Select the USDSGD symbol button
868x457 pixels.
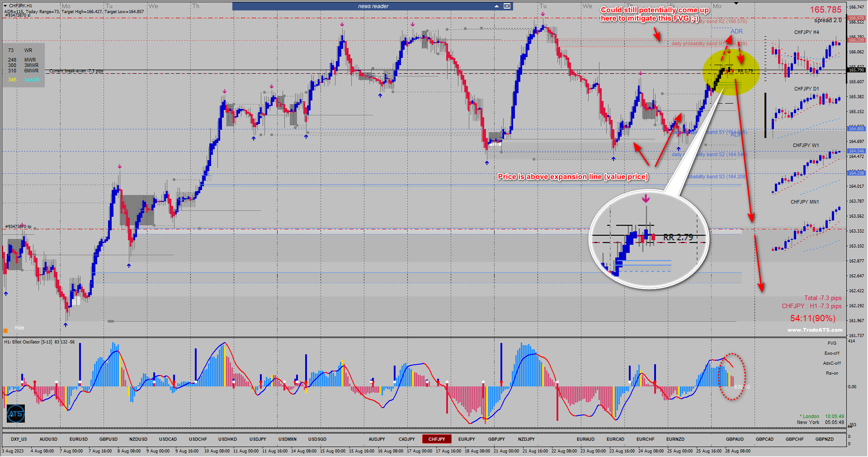click(317, 439)
